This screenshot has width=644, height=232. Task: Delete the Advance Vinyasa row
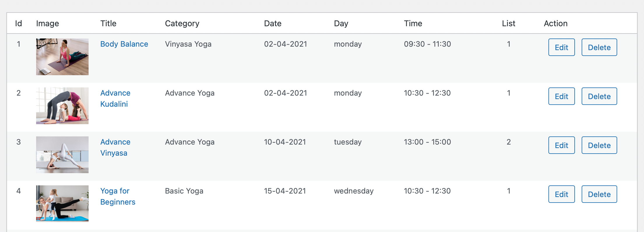point(599,145)
